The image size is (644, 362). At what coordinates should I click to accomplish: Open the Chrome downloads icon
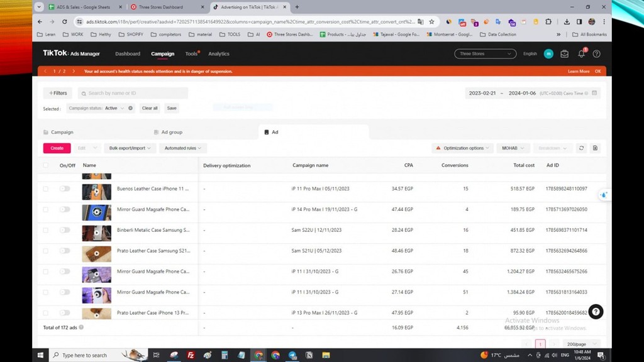click(x=567, y=22)
